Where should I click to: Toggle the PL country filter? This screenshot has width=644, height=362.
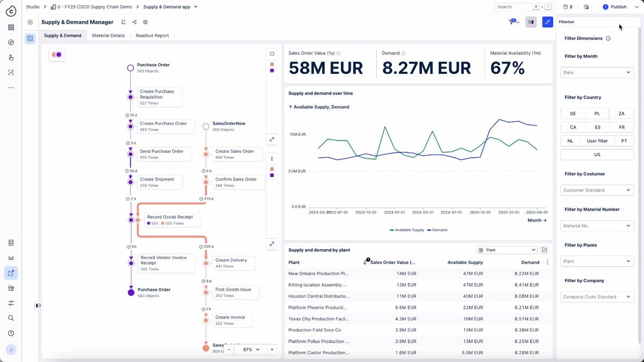tap(597, 114)
